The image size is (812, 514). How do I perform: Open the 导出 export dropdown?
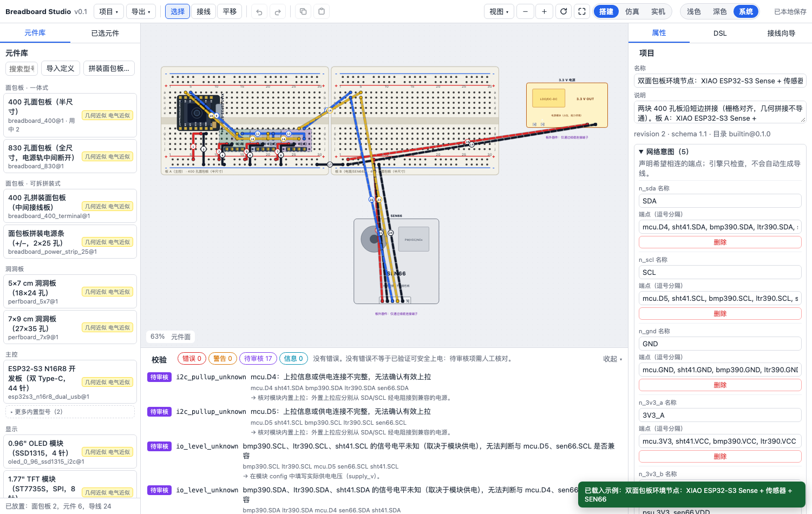[x=141, y=11]
